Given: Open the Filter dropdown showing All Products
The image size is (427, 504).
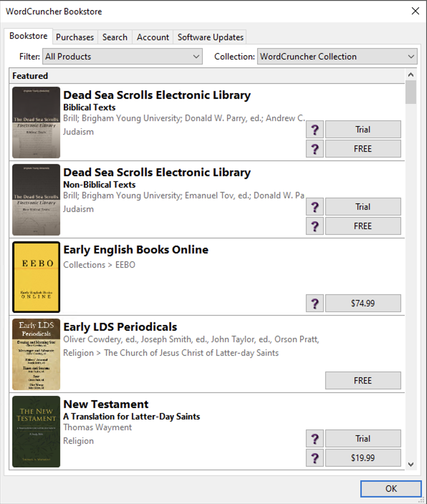Looking at the screenshot, I should [x=122, y=57].
